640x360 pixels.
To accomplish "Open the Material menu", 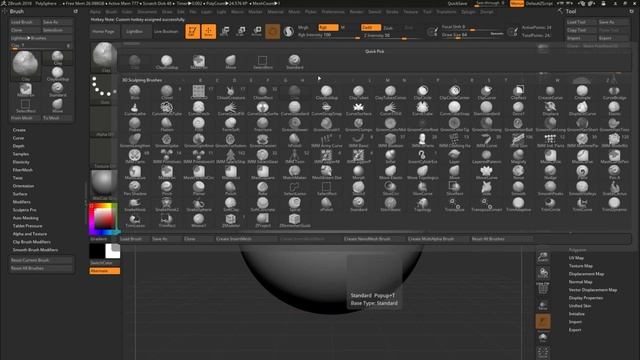I will [275, 12].
